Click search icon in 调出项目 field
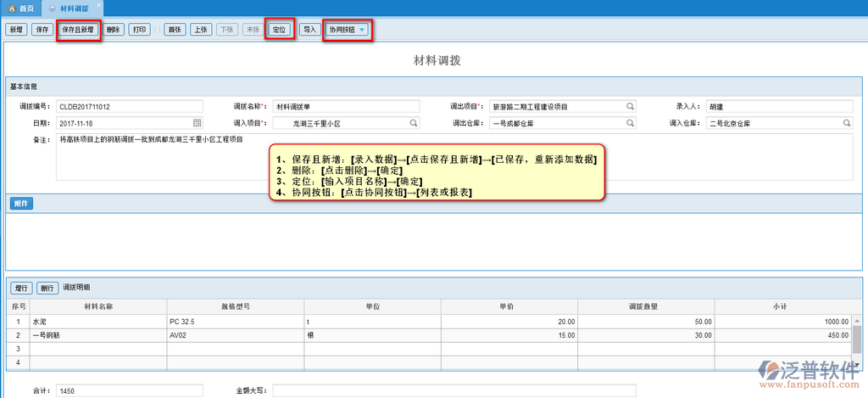Image resolution: width=868 pixels, height=398 pixels. [x=630, y=107]
